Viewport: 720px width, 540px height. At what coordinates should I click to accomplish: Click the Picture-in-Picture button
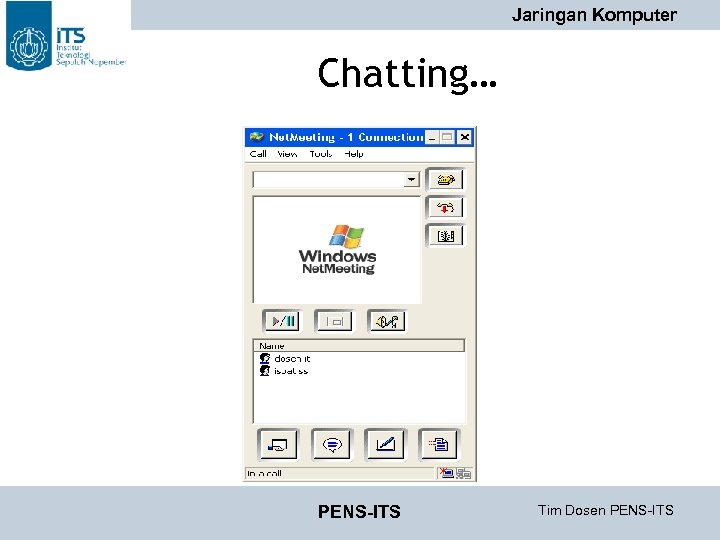335,321
